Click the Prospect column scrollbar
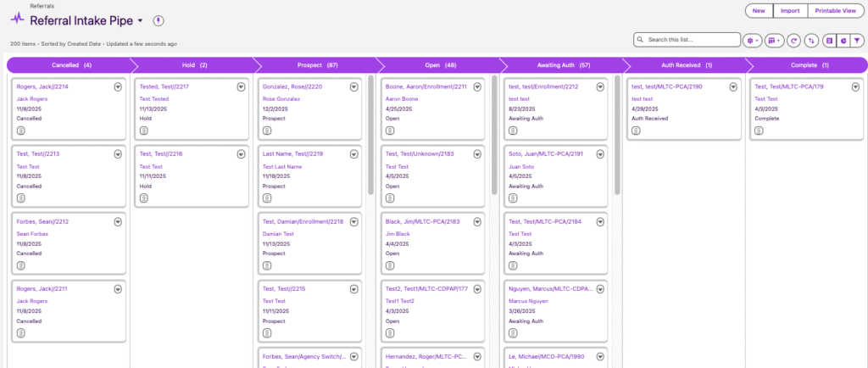 coord(370,136)
